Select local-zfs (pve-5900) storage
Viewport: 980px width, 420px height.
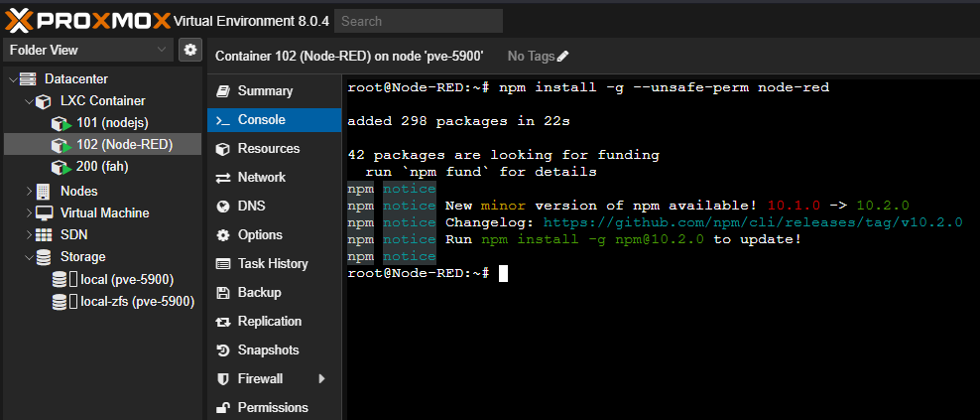pos(137,301)
